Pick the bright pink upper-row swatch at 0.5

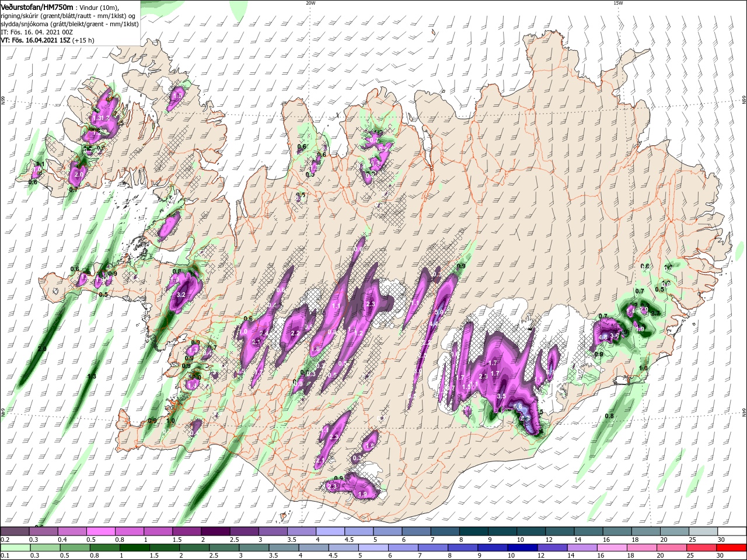coord(100,531)
